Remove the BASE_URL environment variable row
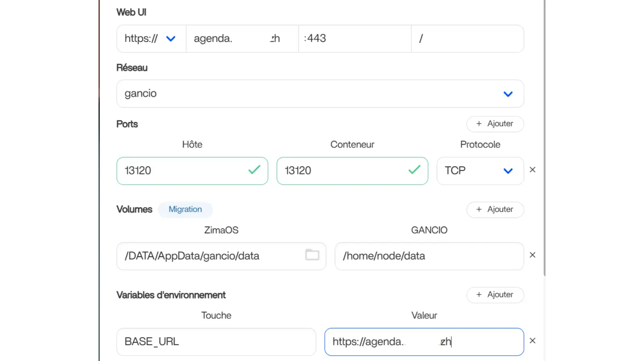The image size is (644, 361). [x=533, y=341]
